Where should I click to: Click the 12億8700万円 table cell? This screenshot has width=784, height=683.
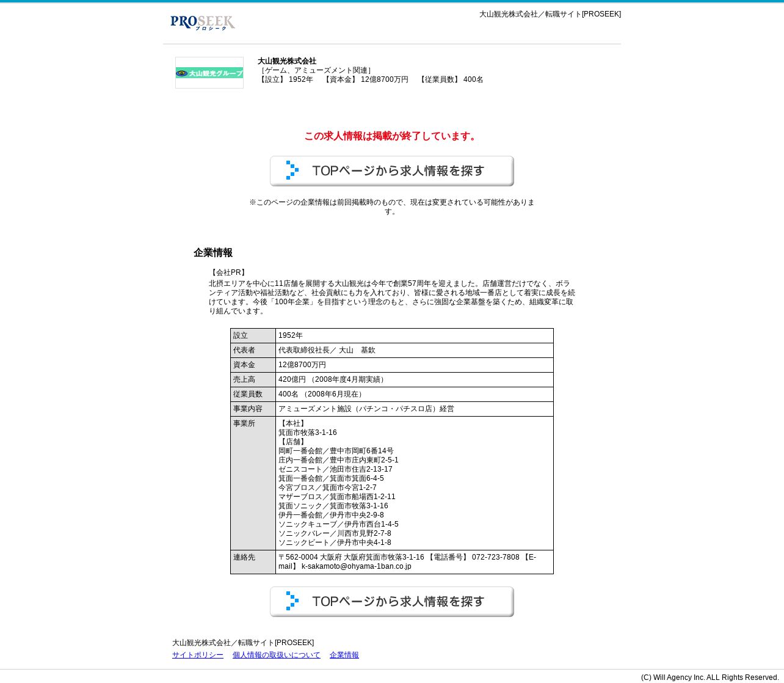415,365
